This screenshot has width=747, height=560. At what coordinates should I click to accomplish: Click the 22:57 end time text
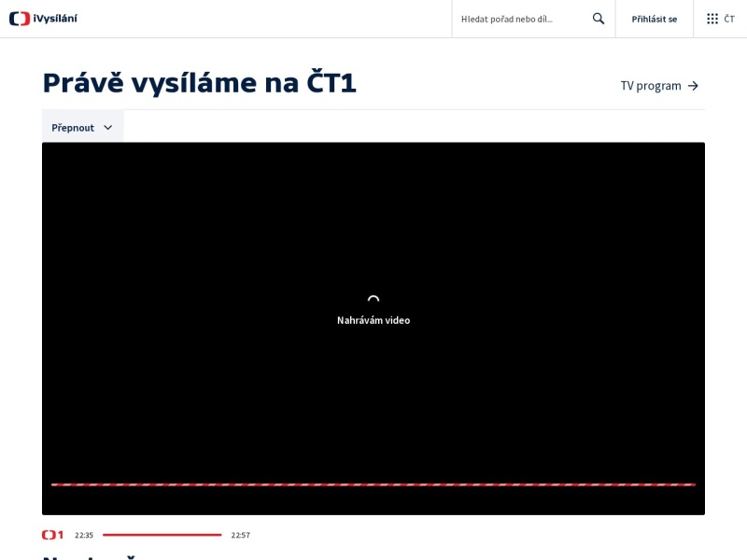[x=241, y=535]
